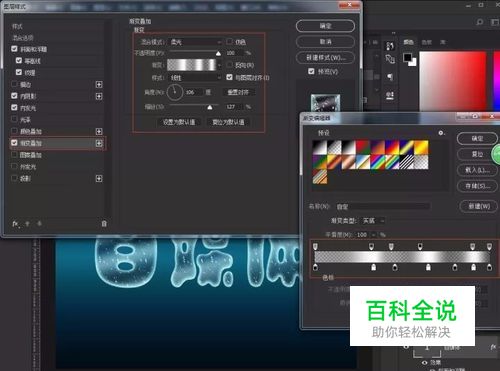Open the paragraph panel icon in dock
Screen dimensions: 500x371
pos(390,77)
